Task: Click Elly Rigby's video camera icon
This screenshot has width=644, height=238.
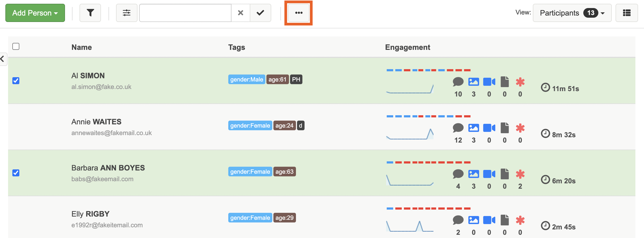Action: (489, 220)
